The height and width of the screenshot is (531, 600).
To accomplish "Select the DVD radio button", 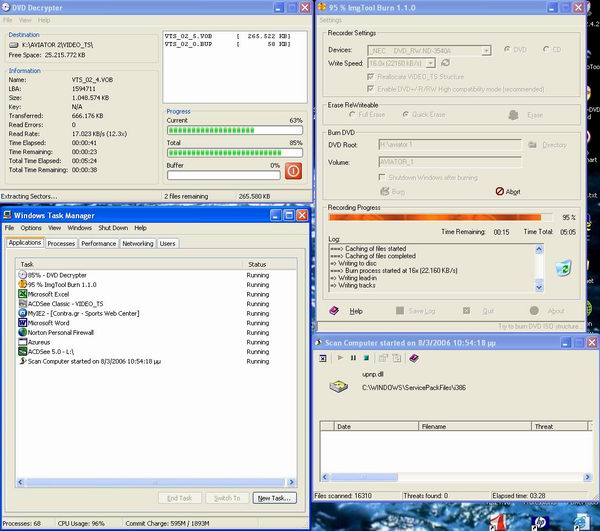I will (x=507, y=49).
